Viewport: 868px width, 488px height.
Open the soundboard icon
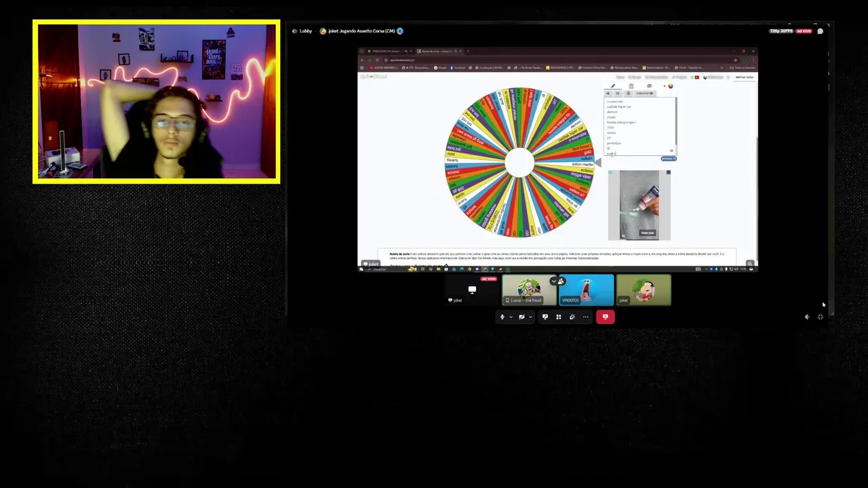tap(572, 317)
